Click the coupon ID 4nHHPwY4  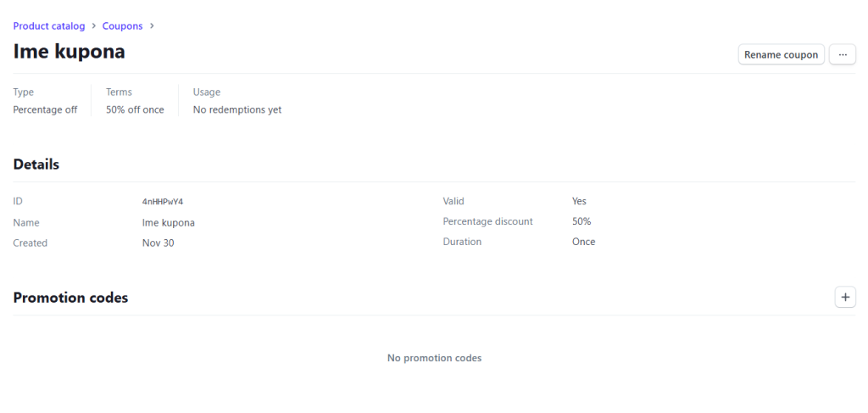click(x=163, y=202)
